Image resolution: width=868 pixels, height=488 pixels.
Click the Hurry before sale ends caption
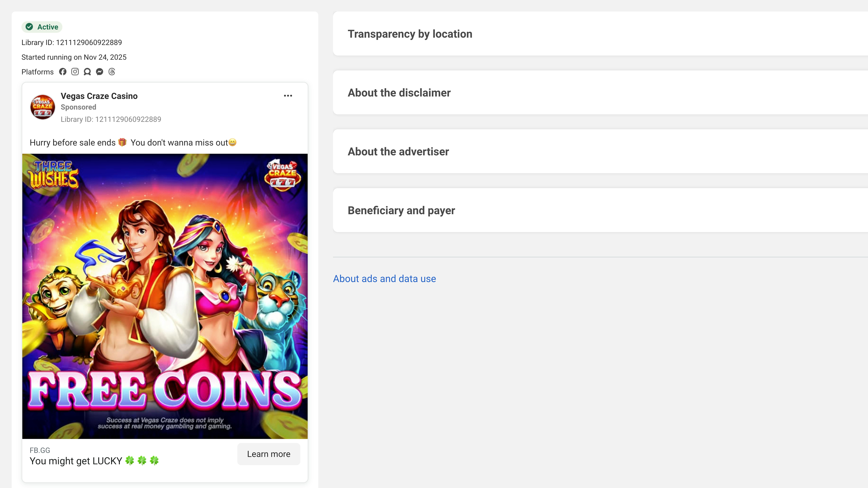tap(133, 142)
